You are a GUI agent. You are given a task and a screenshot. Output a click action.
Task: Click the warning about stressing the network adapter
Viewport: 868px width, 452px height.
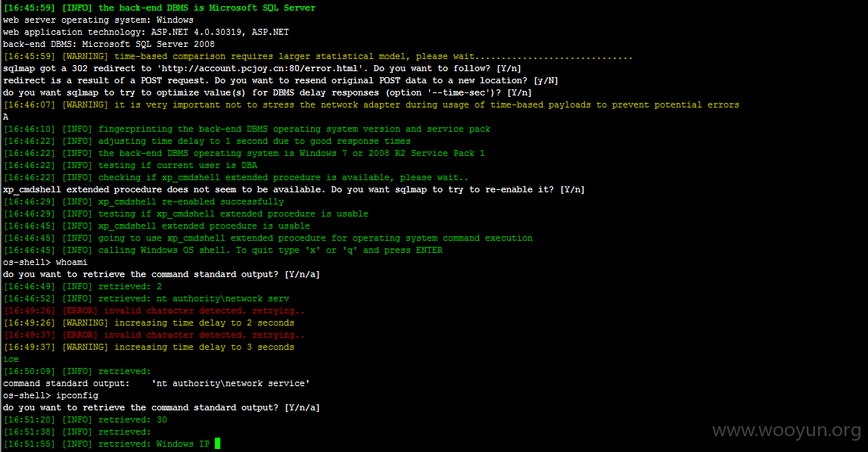pyautogui.click(x=371, y=105)
